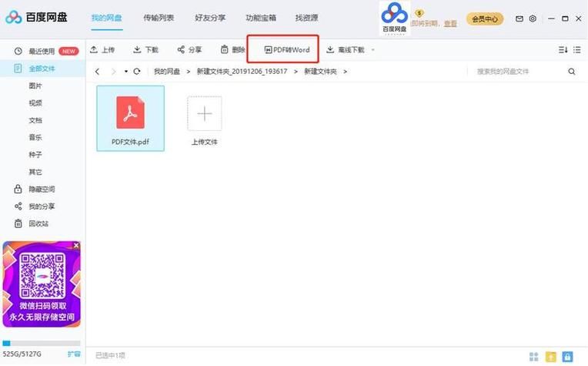Open the sort order options icon

click(563, 50)
